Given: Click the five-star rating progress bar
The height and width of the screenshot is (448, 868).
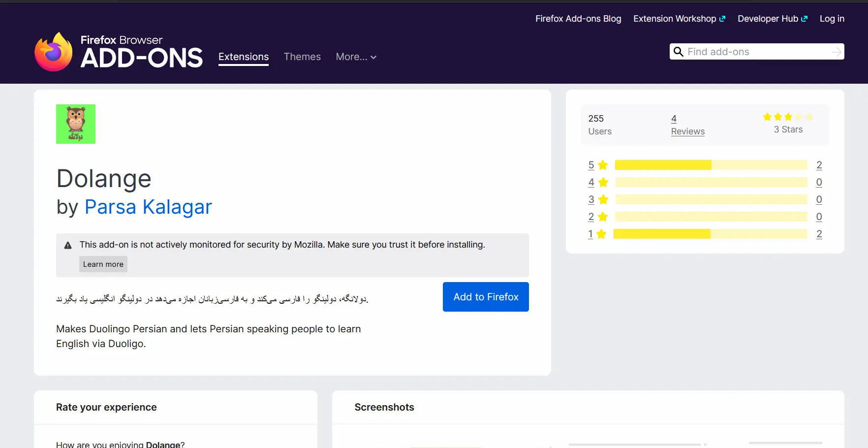Looking at the screenshot, I should pyautogui.click(x=711, y=165).
